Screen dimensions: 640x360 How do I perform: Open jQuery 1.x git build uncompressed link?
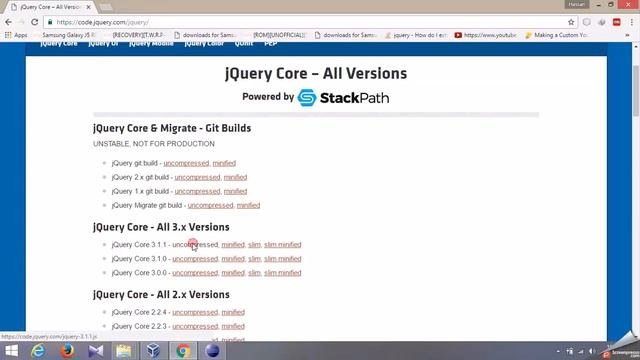[197, 191]
